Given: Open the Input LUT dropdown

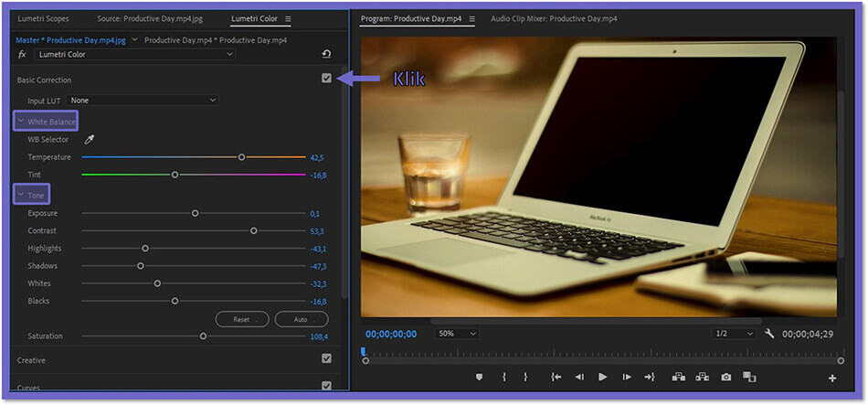Looking at the screenshot, I should click(x=143, y=101).
